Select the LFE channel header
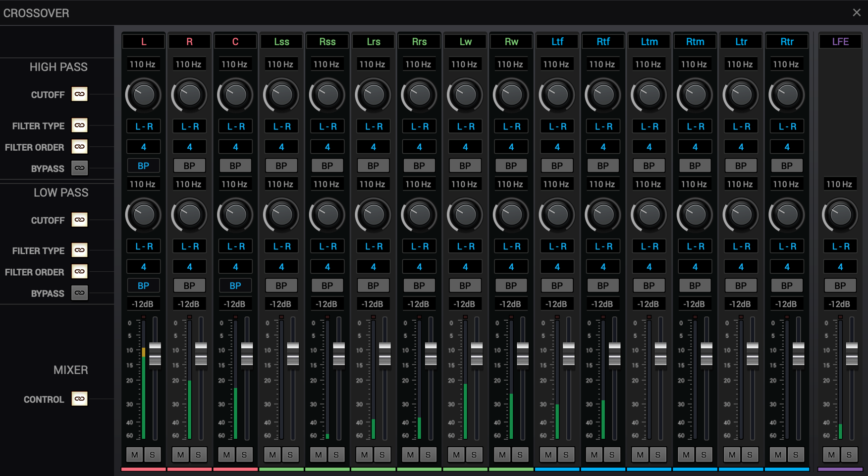The image size is (868, 476). [839, 41]
